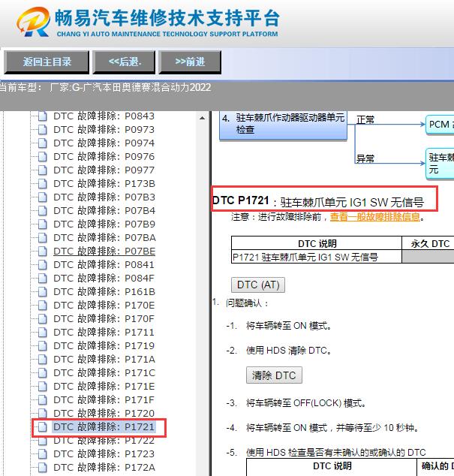
Task: Open DTC 故障排除: P172A entry
Action: (104, 468)
